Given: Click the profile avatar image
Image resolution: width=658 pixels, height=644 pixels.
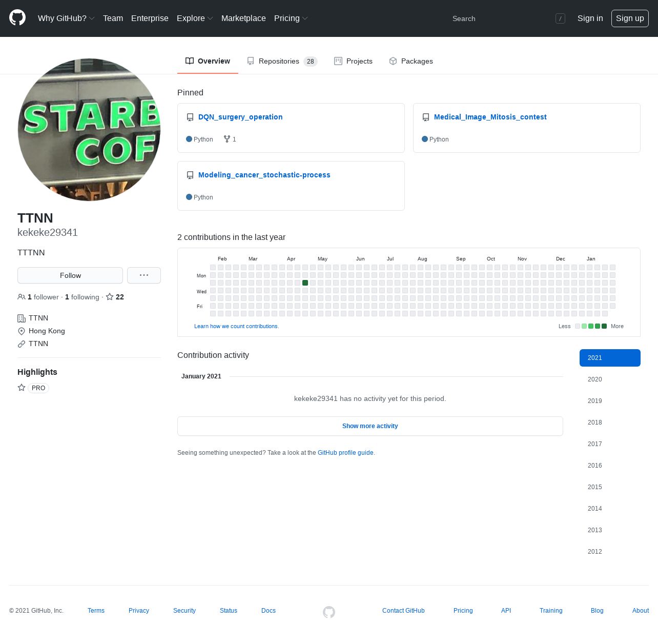Looking at the screenshot, I should 89,130.
